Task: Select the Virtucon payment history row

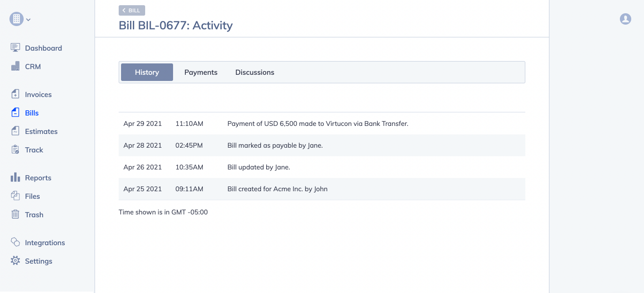Action: pos(317,124)
